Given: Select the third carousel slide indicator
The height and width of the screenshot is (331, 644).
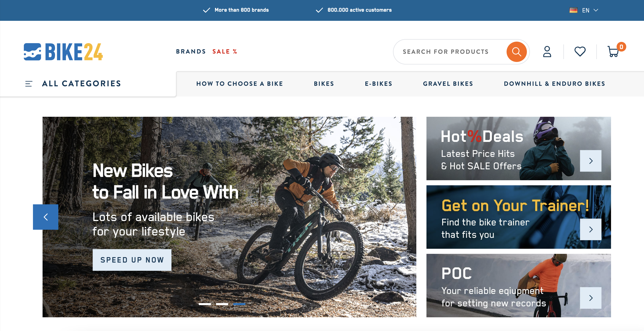Looking at the screenshot, I should [x=239, y=304].
